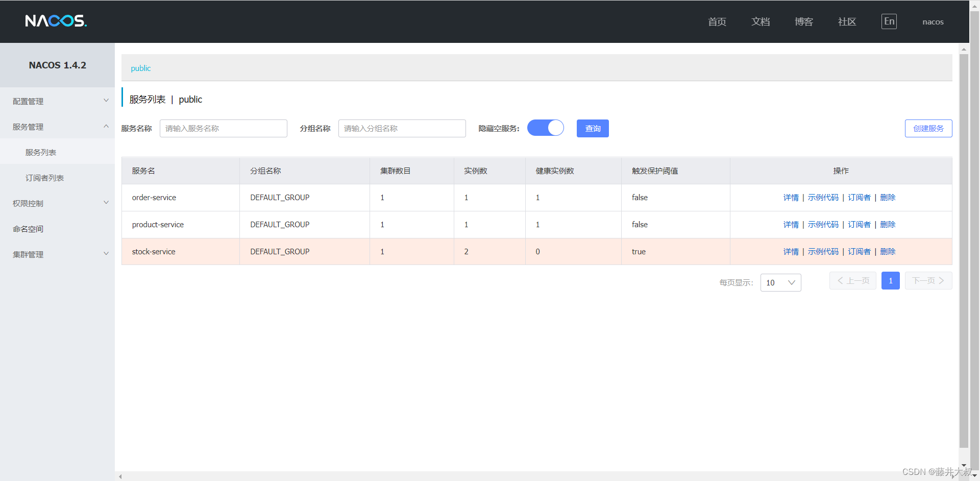Viewport: 980px width, 481px height.
Task: Toggle the hide empty services switch
Action: click(x=545, y=128)
